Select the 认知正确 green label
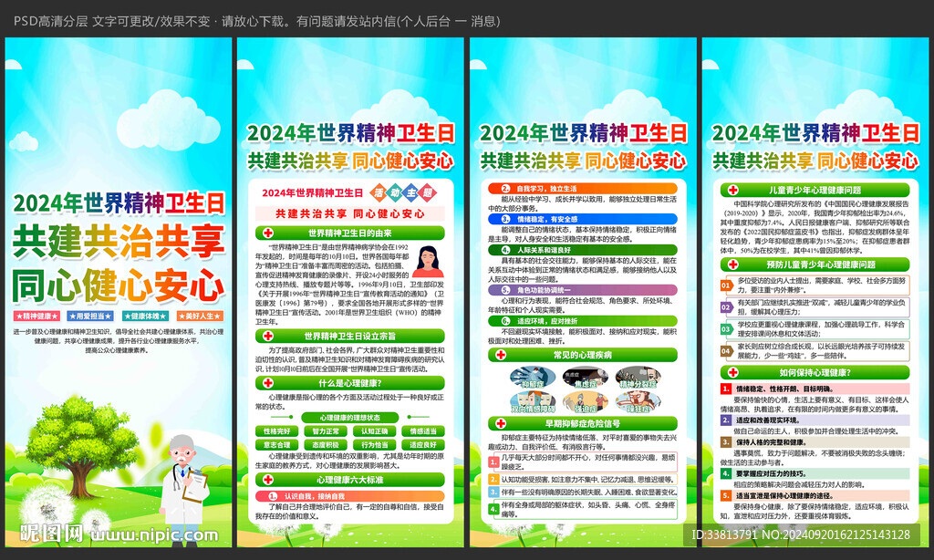934x560 pixels. click(374, 431)
